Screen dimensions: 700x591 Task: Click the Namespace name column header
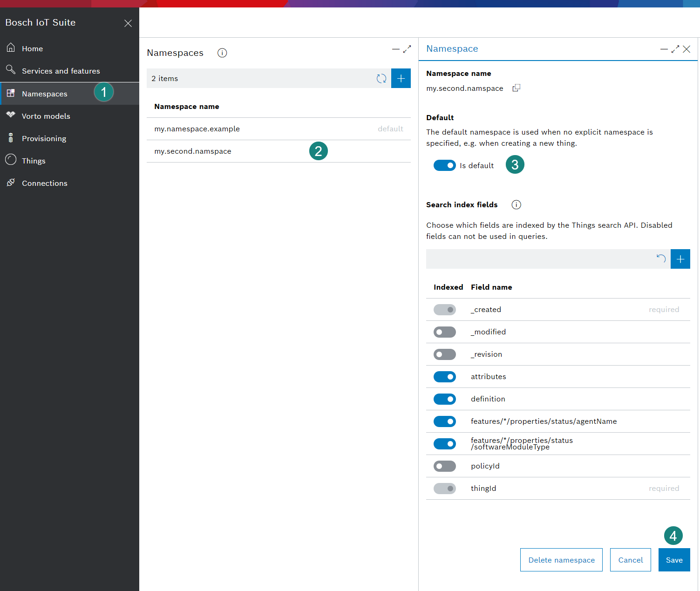(187, 107)
